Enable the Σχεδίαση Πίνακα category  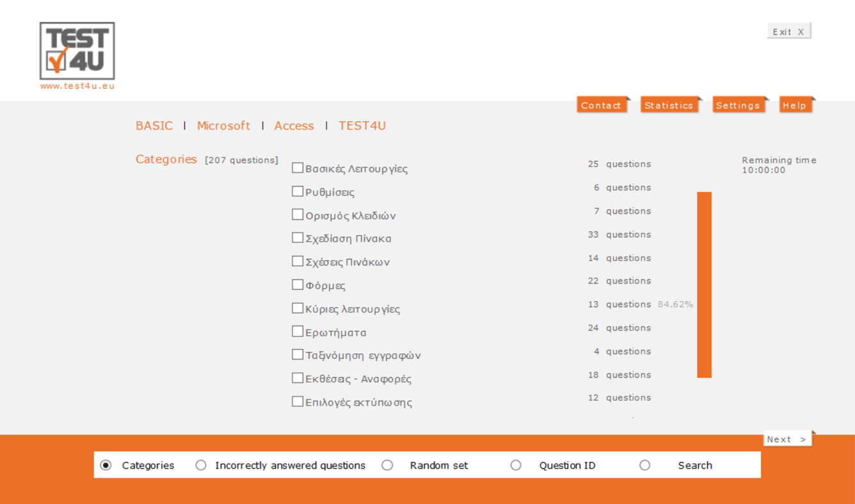tap(298, 237)
